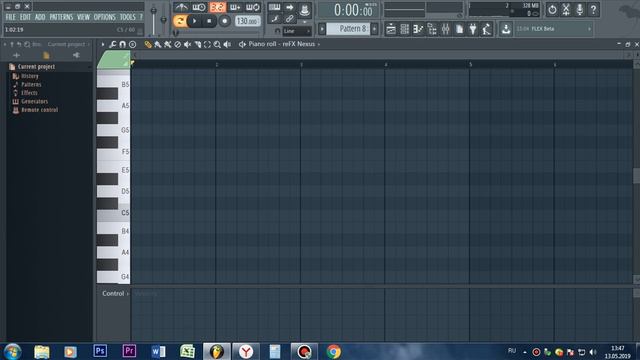
Task: Click the one-click recording microphone icon
Action: (x=580, y=9)
